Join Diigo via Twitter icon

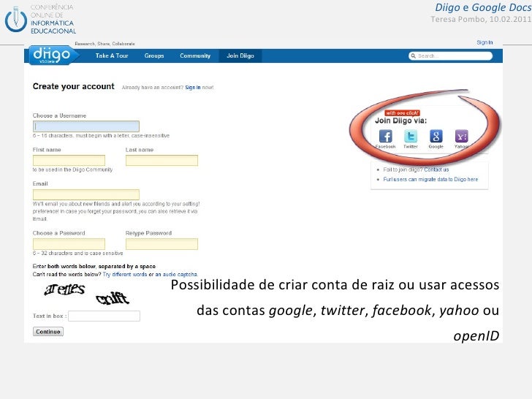tap(411, 136)
